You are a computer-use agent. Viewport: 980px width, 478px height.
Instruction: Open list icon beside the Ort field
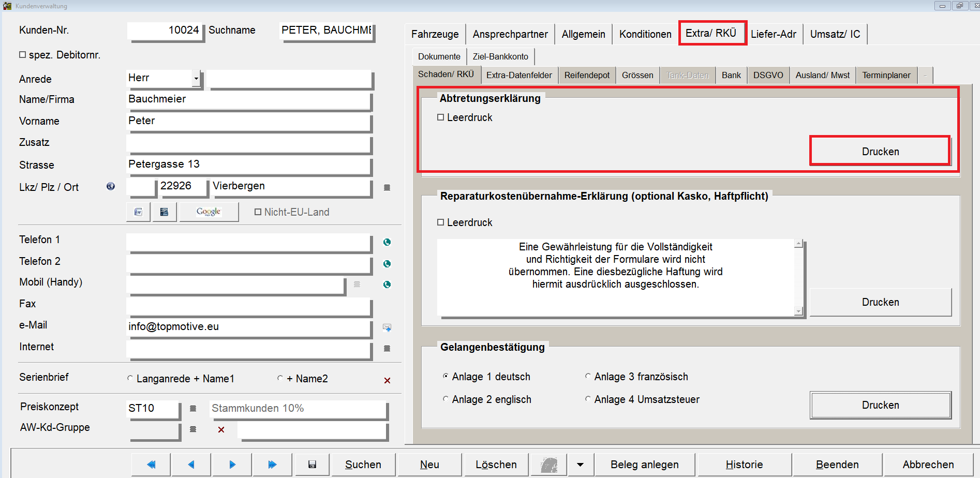(x=387, y=187)
